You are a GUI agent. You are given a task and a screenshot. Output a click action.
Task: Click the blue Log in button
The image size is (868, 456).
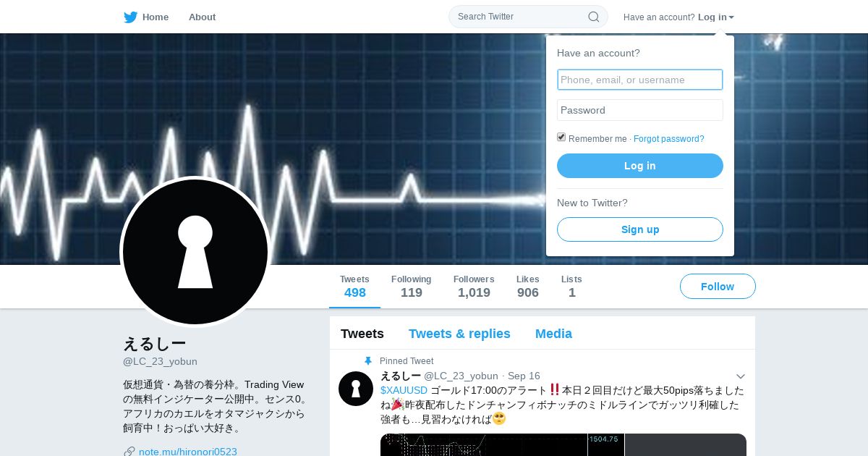tap(640, 166)
